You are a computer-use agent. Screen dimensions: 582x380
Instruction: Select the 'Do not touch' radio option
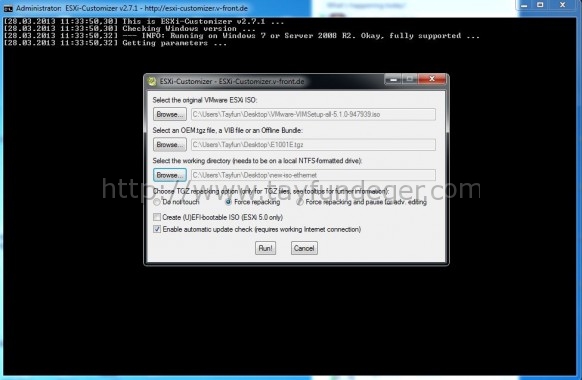(x=157, y=202)
